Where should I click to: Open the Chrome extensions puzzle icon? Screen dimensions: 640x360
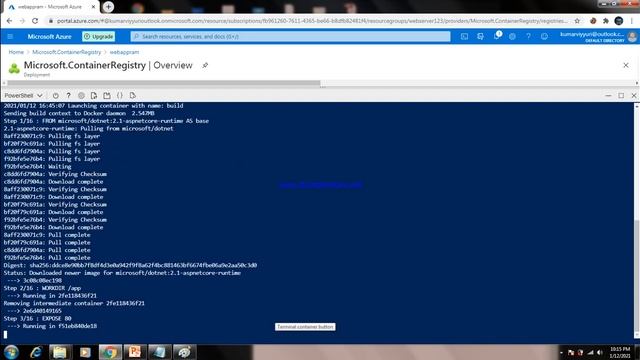coord(606,21)
